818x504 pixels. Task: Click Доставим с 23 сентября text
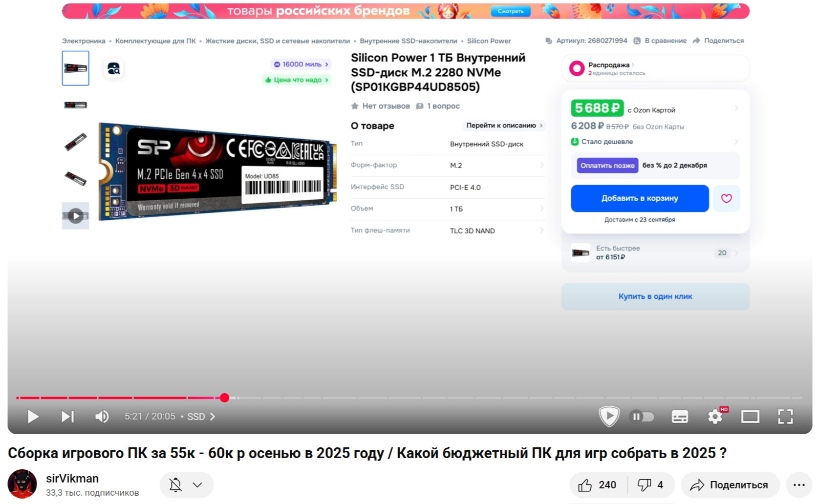point(640,220)
